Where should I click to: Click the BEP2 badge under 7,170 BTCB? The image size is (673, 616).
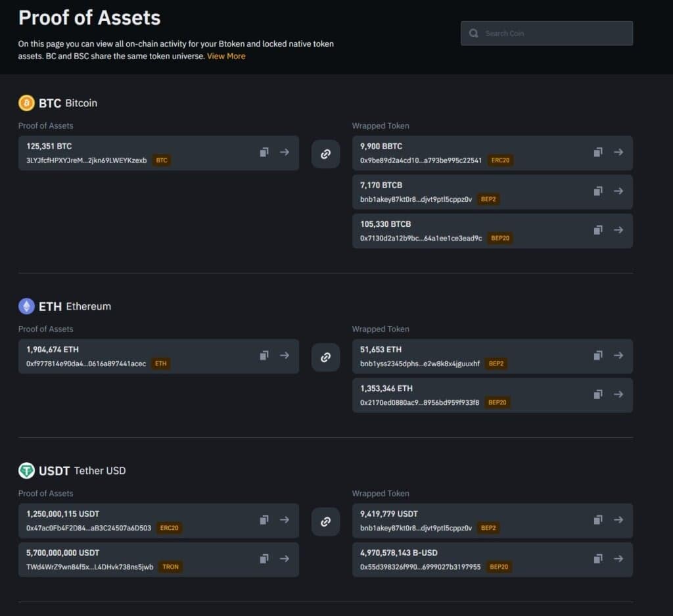pos(488,199)
